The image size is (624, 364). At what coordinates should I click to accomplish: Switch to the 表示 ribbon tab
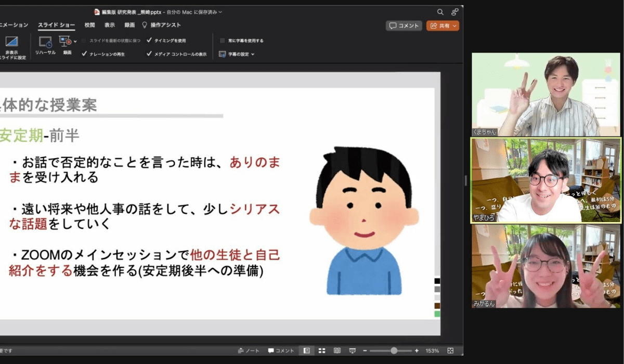109,25
